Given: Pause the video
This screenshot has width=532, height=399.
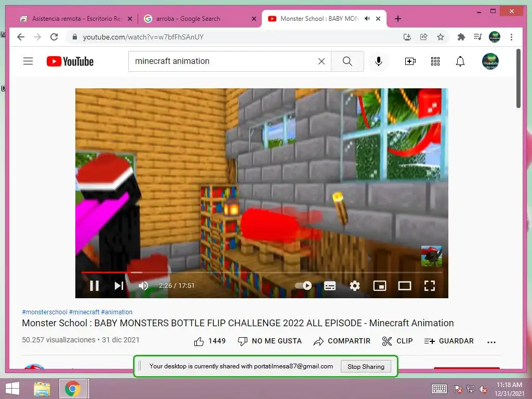Looking at the screenshot, I should [x=95, y=286].
